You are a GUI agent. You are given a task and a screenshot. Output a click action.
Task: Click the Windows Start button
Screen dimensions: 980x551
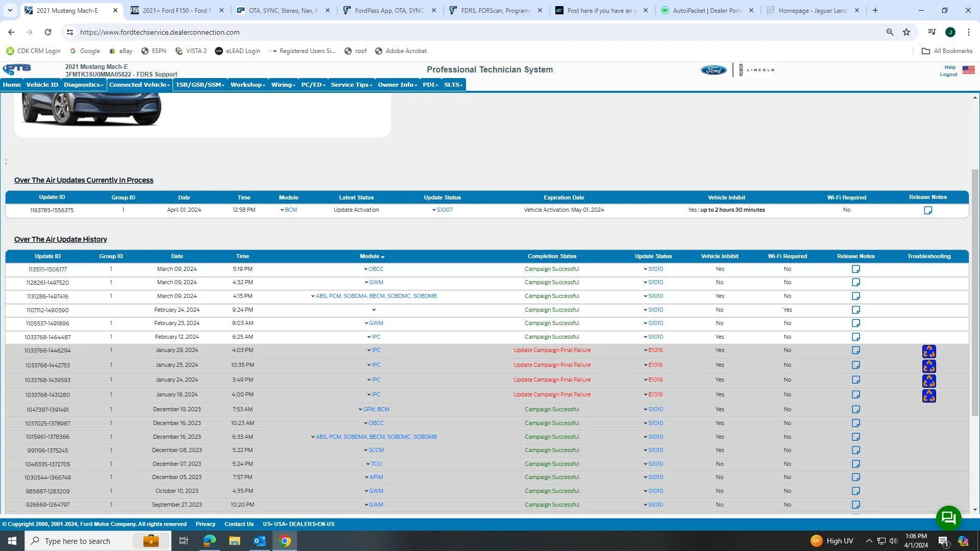(12, 541)
